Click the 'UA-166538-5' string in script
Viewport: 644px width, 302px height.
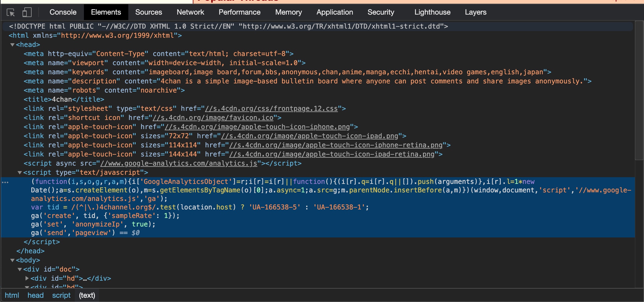tap(275, 207)
